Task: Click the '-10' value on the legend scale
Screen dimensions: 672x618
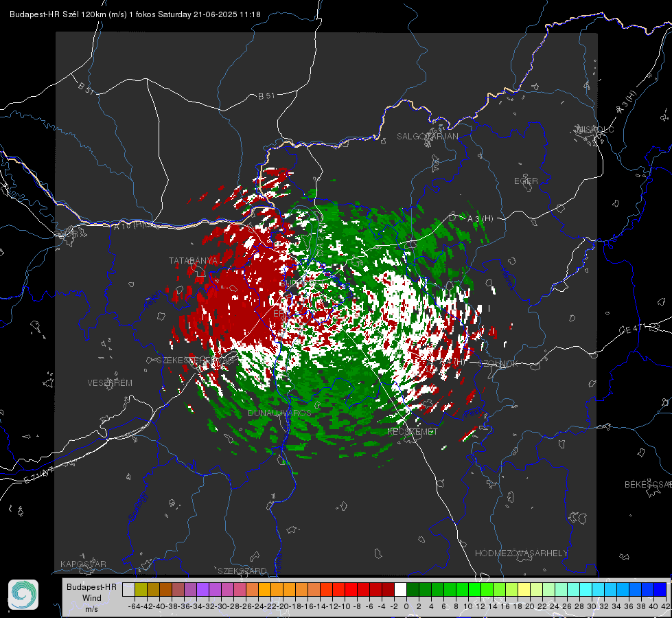Action: (x=345, y=606)
